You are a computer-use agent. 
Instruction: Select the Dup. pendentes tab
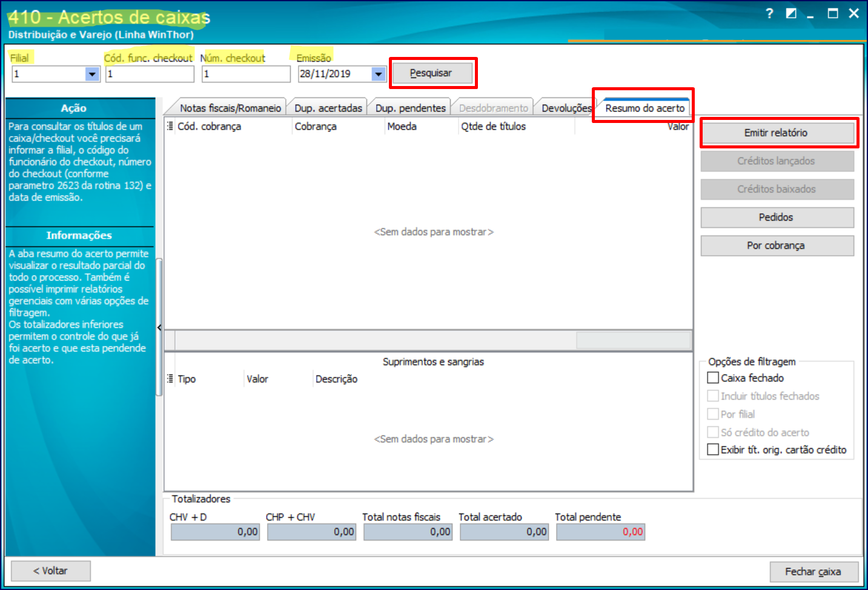click(x=411, y=108)
